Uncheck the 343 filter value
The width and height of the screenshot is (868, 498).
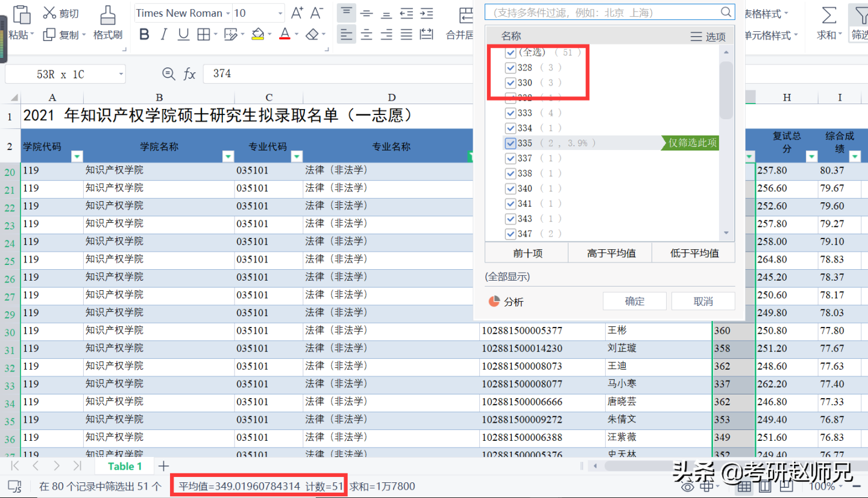click(x=510, y=219)
